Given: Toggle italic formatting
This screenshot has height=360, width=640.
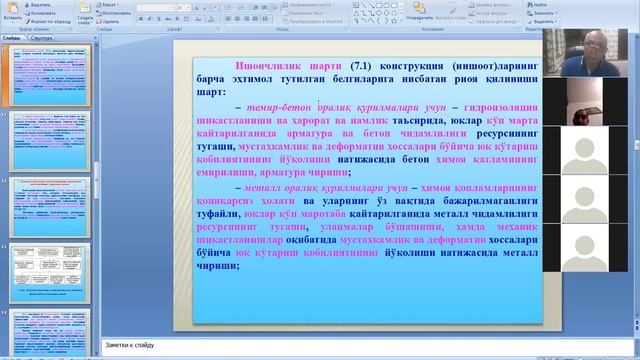Looking at the screenshot, I should 150,19.
